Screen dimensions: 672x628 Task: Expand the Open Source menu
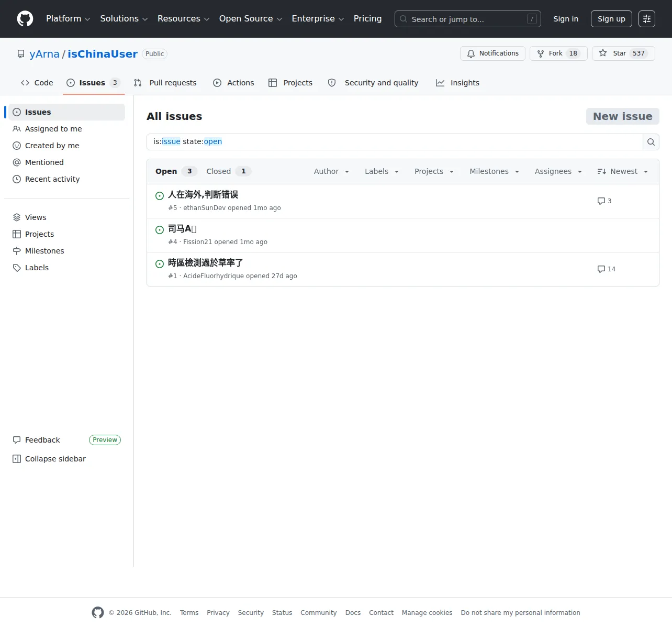pos(251,19)
